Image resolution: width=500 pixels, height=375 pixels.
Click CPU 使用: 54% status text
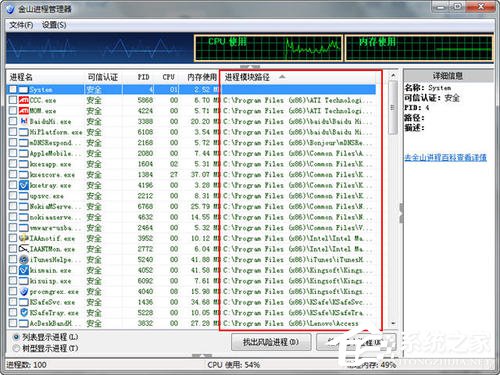[x=233, y=365]
